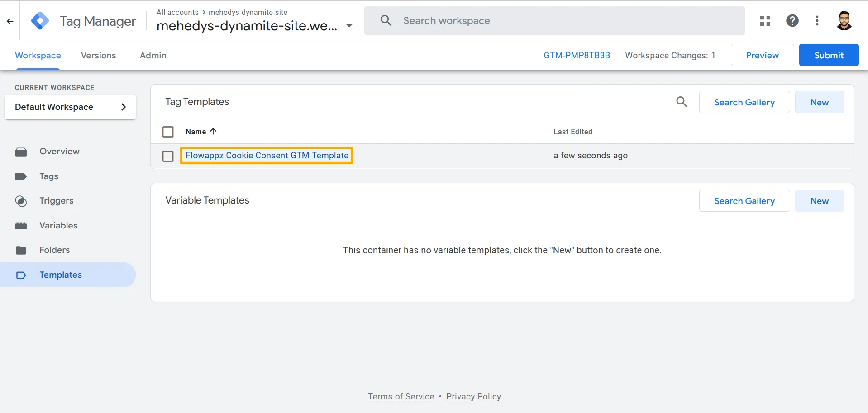Click the search workspace magnifier icon
The width and height of the screenshot is (868, 413).
click(386, 20)
